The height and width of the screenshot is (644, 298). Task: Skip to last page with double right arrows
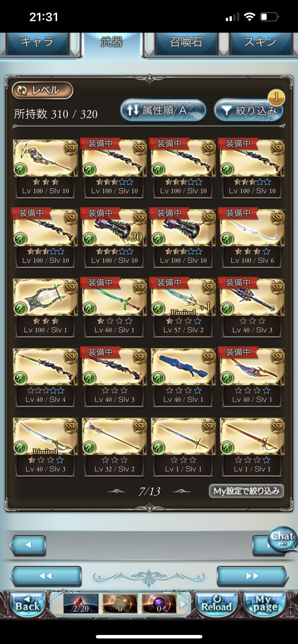coord(252,576)
